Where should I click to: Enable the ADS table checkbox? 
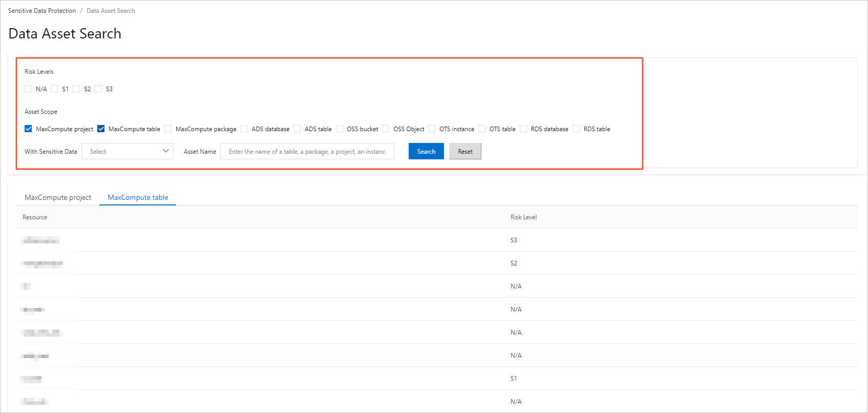click(x=297, y=129)
